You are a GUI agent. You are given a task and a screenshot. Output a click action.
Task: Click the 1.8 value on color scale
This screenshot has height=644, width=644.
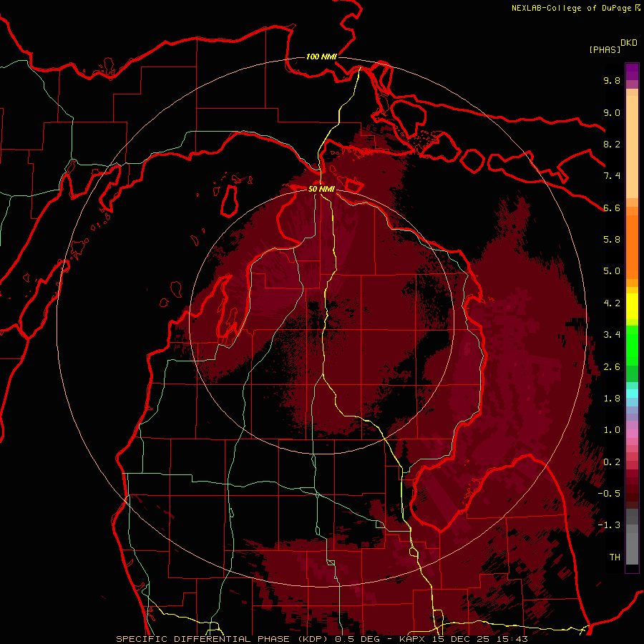612,399
